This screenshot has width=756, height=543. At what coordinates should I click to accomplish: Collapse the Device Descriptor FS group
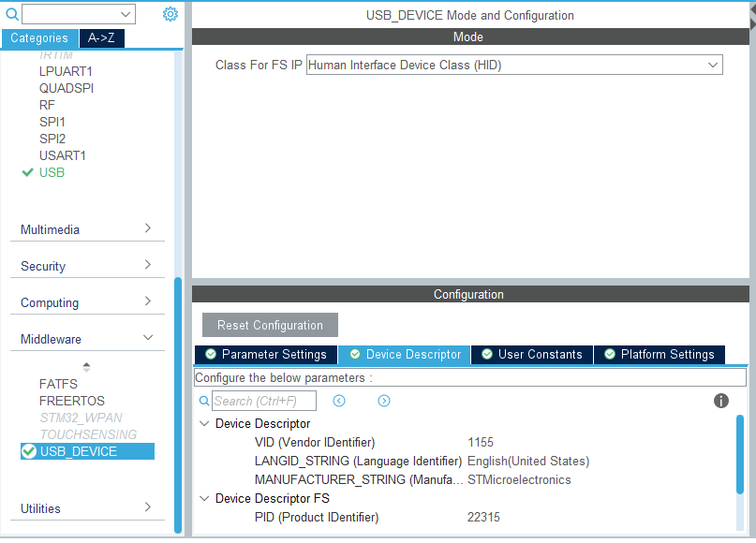point(204,498)
